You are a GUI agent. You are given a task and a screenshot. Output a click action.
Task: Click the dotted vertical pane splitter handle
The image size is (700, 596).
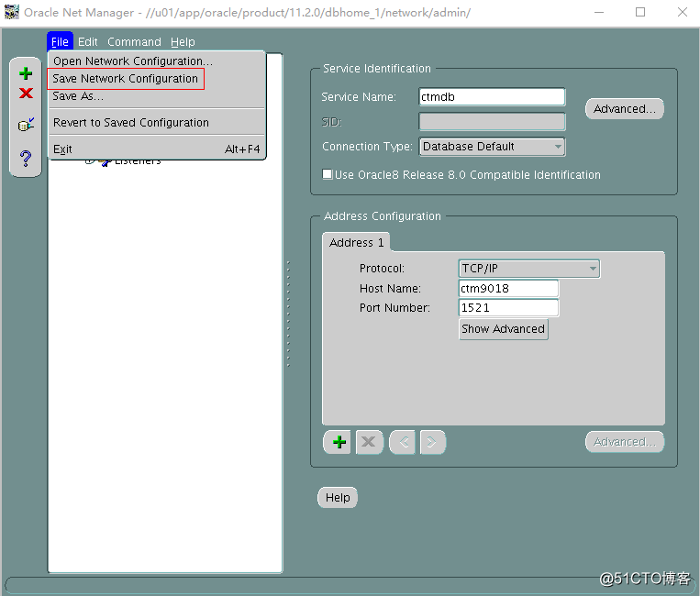pos(288,314)
